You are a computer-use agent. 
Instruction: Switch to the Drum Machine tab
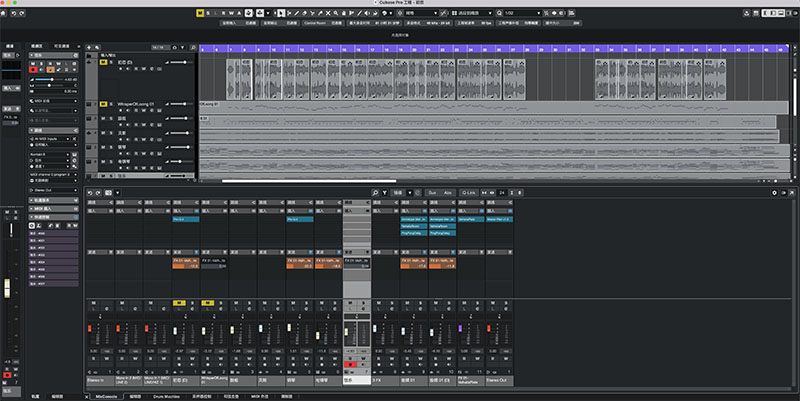pyautogui.click(x=166, y=396)
